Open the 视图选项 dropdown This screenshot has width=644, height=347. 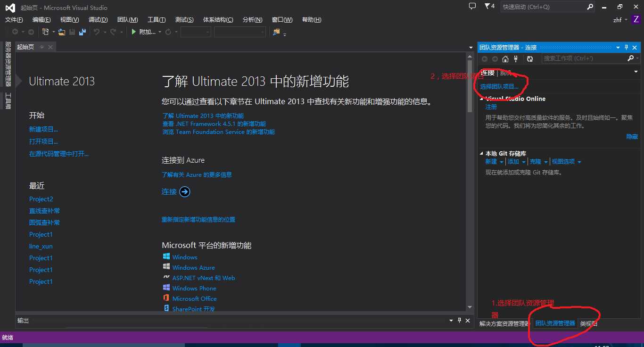[x=579, y=162]
